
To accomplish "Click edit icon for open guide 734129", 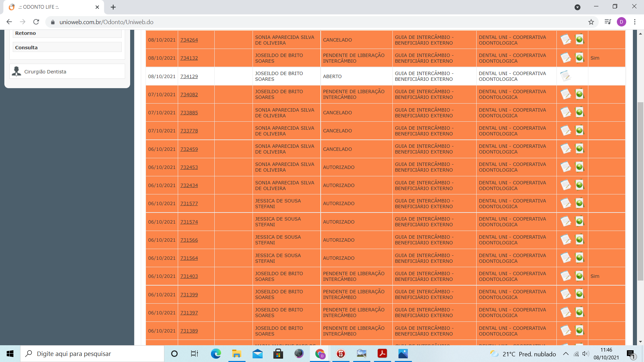I will (x=566, y=76).
